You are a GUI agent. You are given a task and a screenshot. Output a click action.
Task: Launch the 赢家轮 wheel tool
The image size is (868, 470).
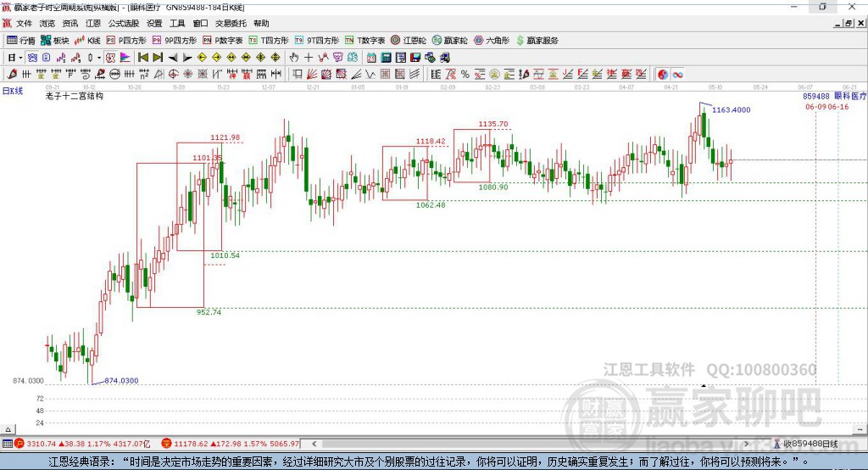coord(449,41)
